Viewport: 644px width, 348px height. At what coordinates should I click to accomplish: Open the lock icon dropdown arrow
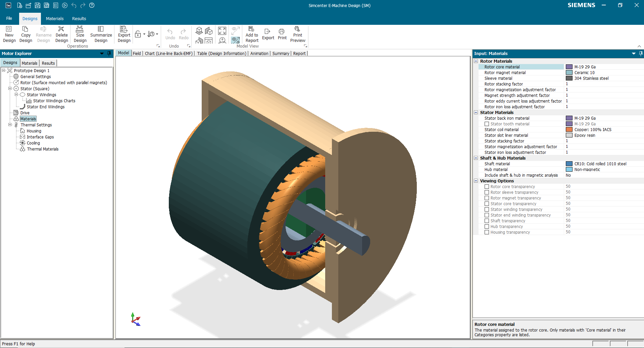[x=144, y=34]
